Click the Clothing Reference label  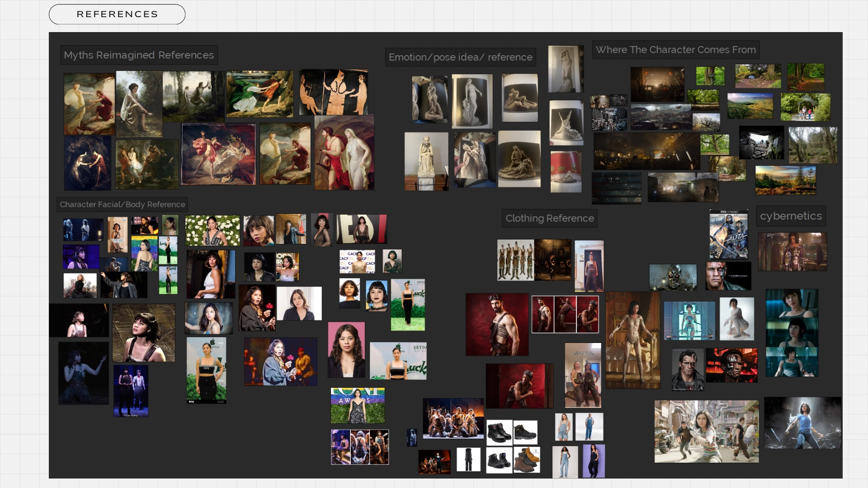point(549,218)
